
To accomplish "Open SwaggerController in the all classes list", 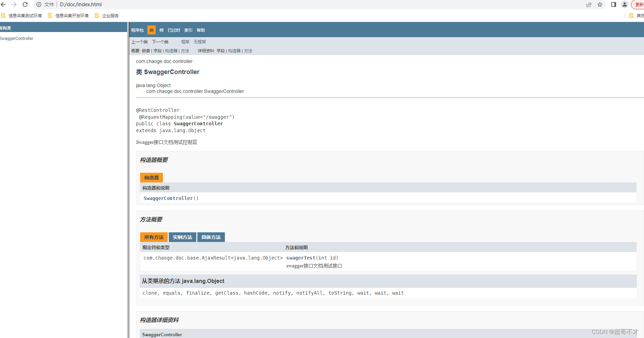I will [17, 39].
